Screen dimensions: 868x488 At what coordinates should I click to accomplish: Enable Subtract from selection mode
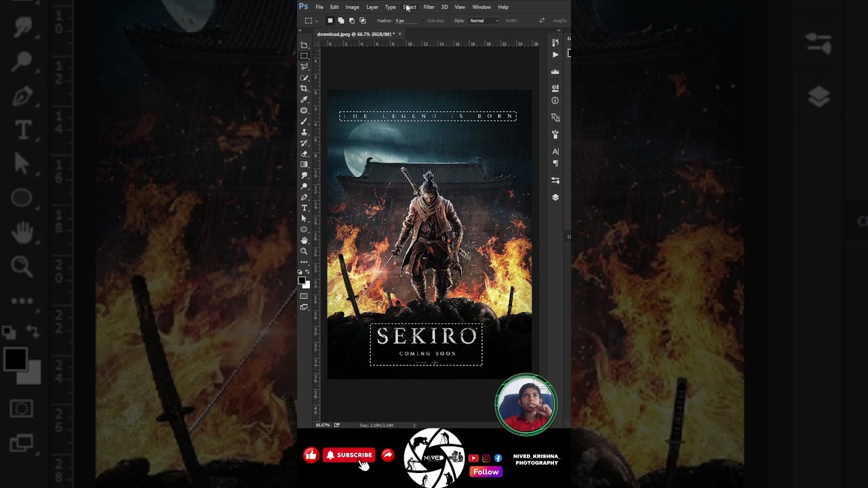tap(351, 21)
